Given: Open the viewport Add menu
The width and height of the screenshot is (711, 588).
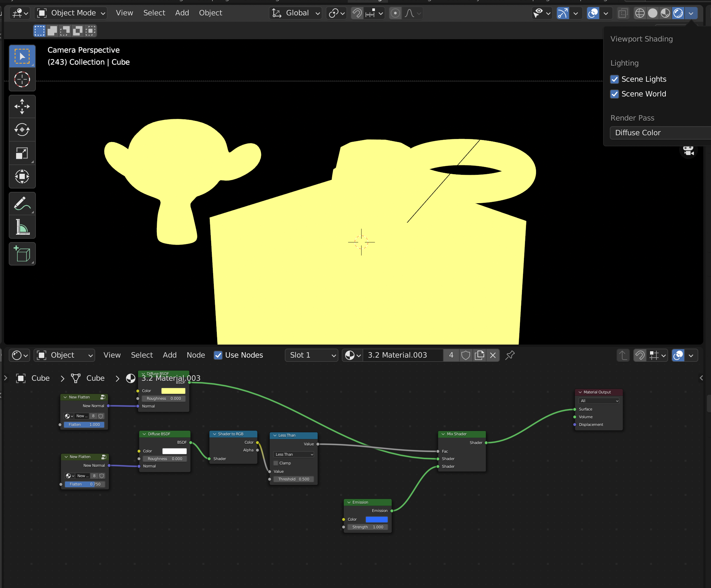Looking at the screenshot, I should [182, 13].
